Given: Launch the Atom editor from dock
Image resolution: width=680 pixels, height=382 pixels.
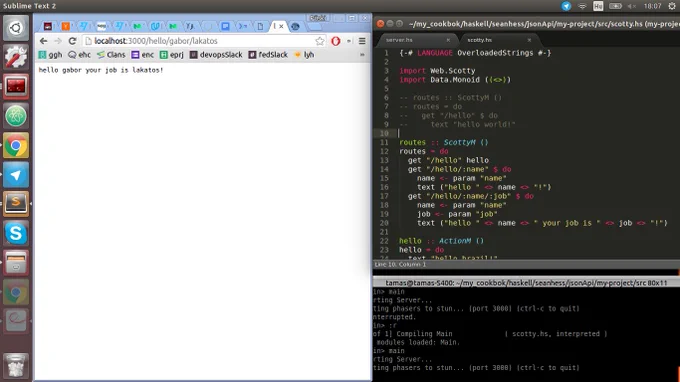Looking at the screenshot, I should click(x=16, y=116).
